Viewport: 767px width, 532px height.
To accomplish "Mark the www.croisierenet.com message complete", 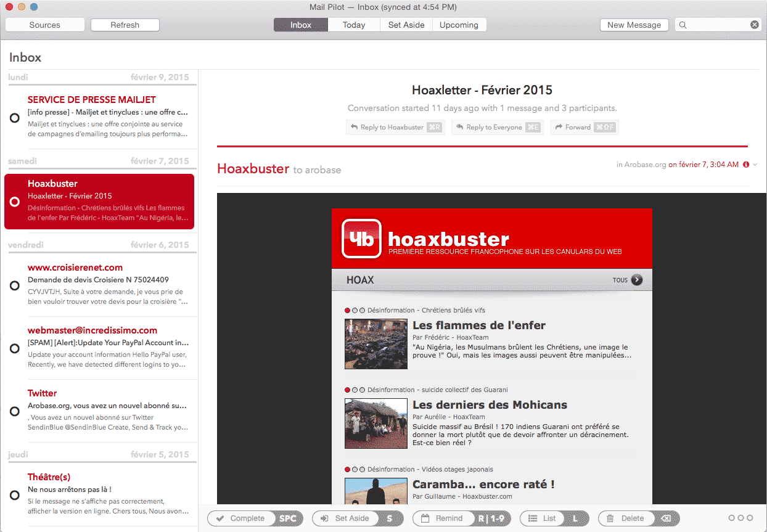I will point(15,285).
